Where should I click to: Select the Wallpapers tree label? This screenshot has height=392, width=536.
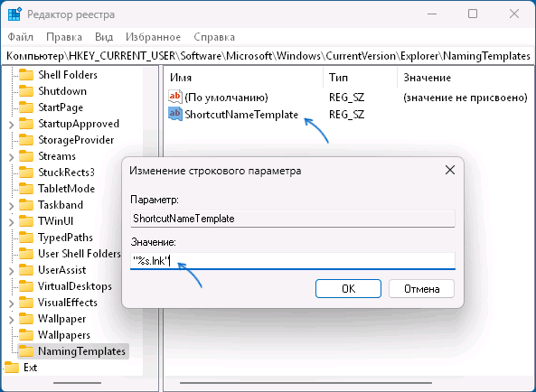point(64,335)
